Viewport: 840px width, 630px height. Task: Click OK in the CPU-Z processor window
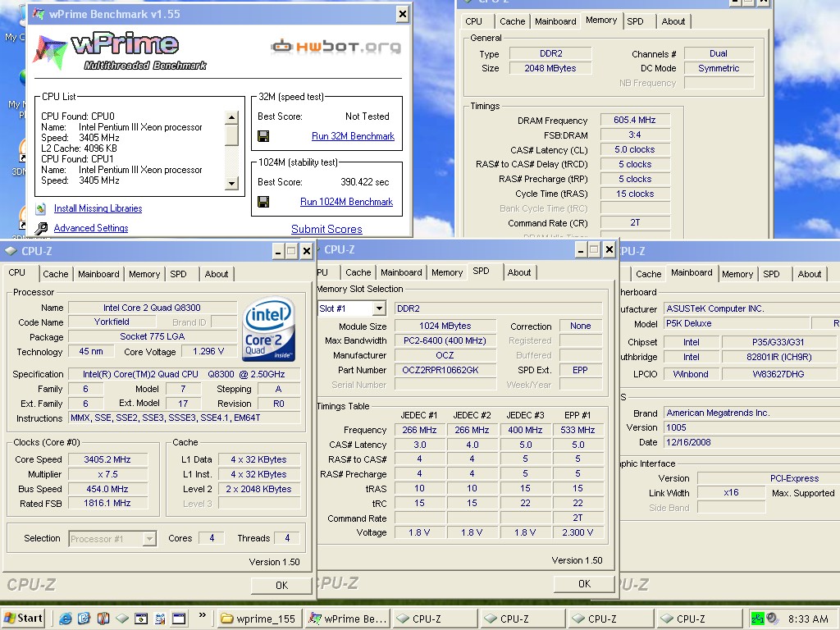[282, 586]
